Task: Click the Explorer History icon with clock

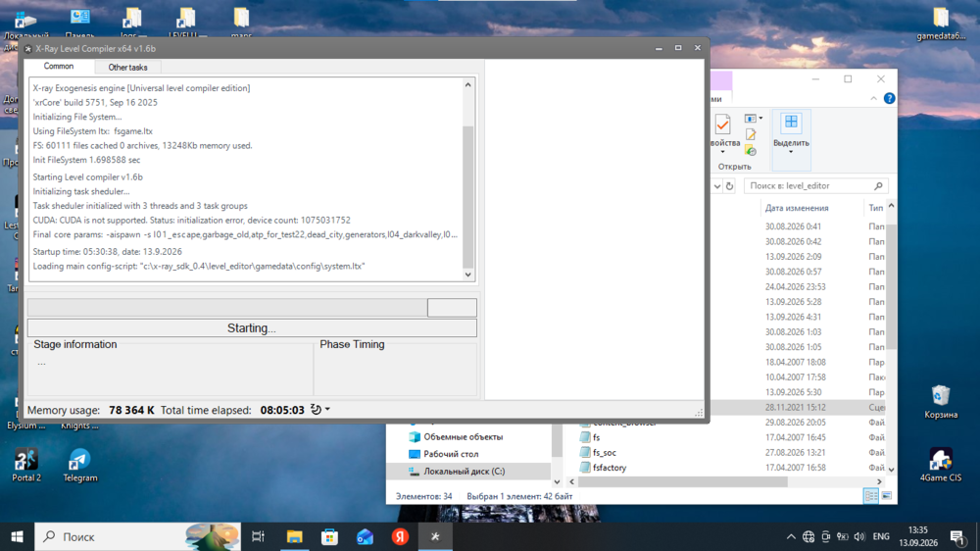Action: click(751, 150)
